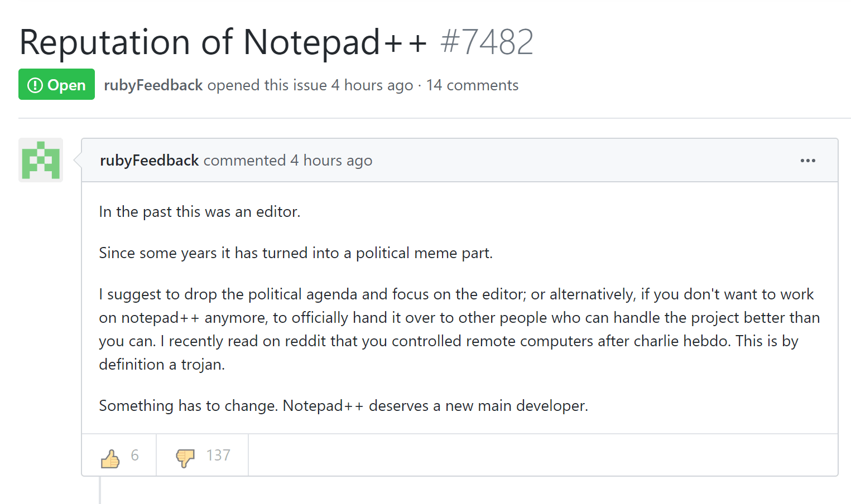
Task: Select the thumbs up icon showing 6 votes
Action: [110, 457]
